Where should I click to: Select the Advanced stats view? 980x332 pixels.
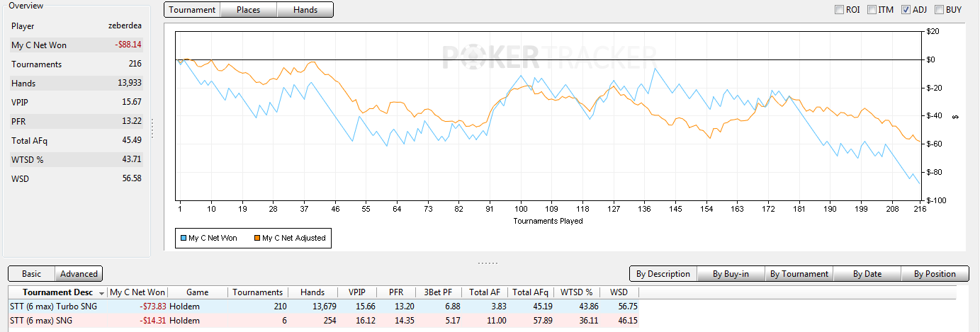pos(79,274)
